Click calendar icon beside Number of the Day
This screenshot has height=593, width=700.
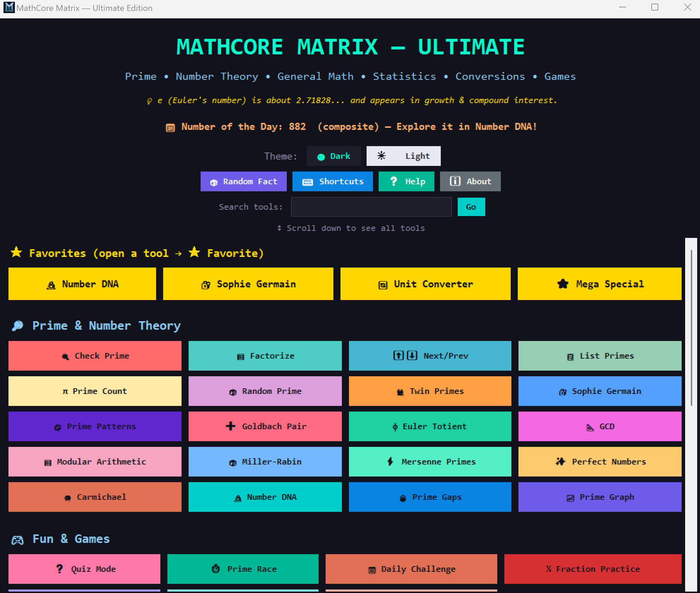[170, 128]
